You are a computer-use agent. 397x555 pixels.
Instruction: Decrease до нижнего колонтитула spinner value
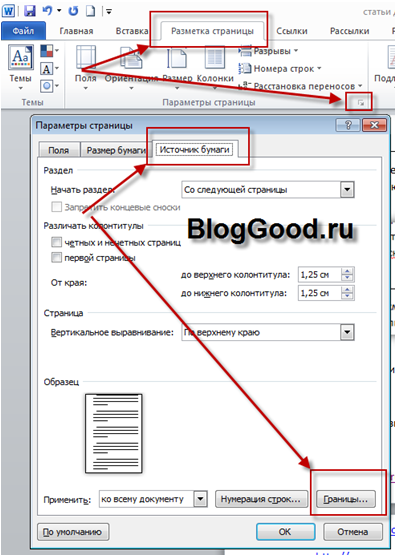(347, 297)
